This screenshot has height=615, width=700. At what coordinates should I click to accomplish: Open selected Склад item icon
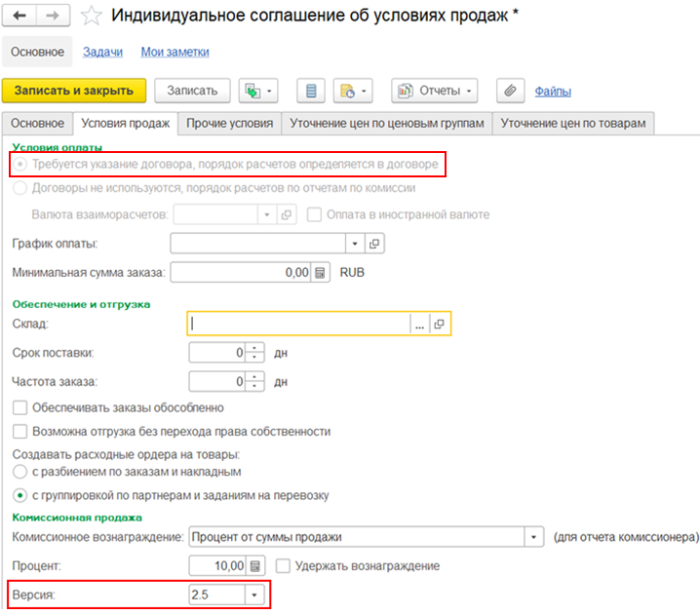[440, 324]
